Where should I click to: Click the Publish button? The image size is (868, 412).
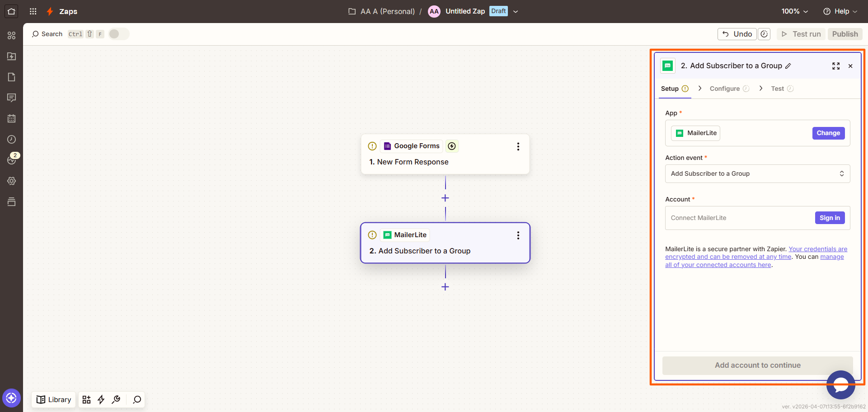tap(845, 34)
